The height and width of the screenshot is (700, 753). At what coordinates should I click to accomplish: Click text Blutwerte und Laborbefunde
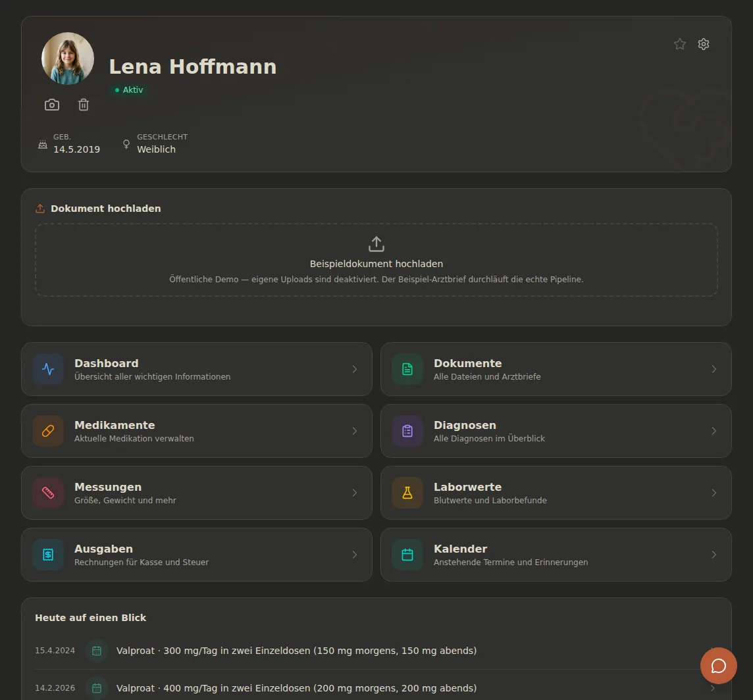pyautogui.click(x=490, y=501)
